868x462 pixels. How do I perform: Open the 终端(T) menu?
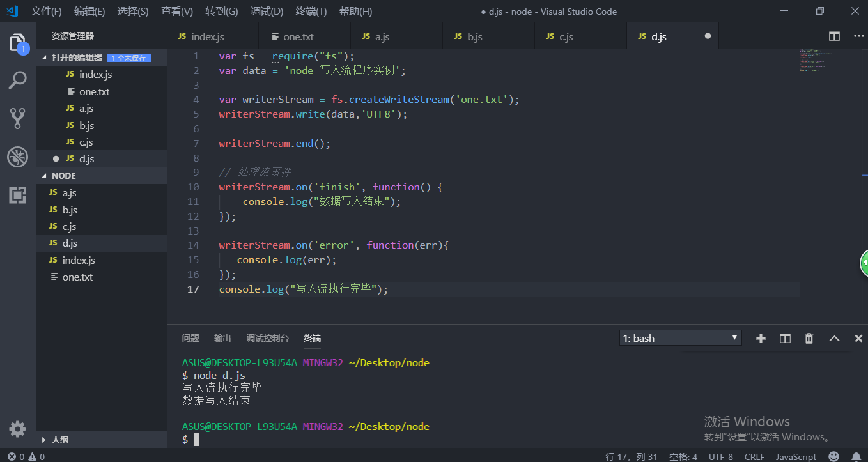[311, 12]
